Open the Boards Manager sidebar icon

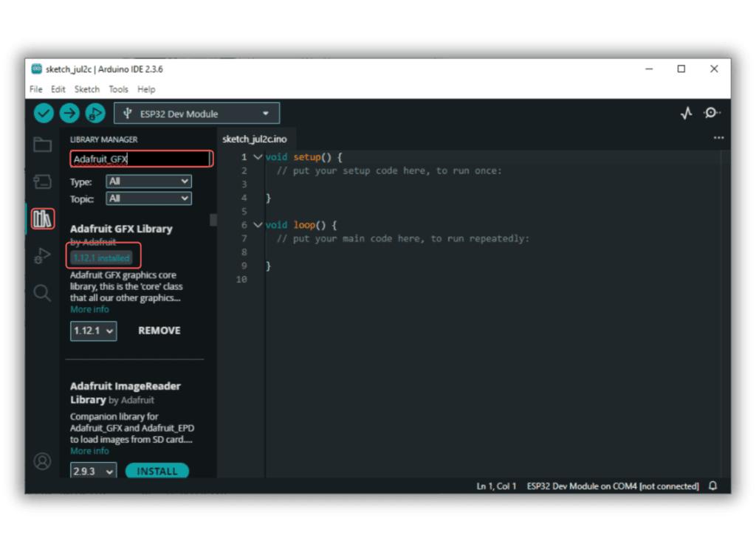(x=42, y=182)
